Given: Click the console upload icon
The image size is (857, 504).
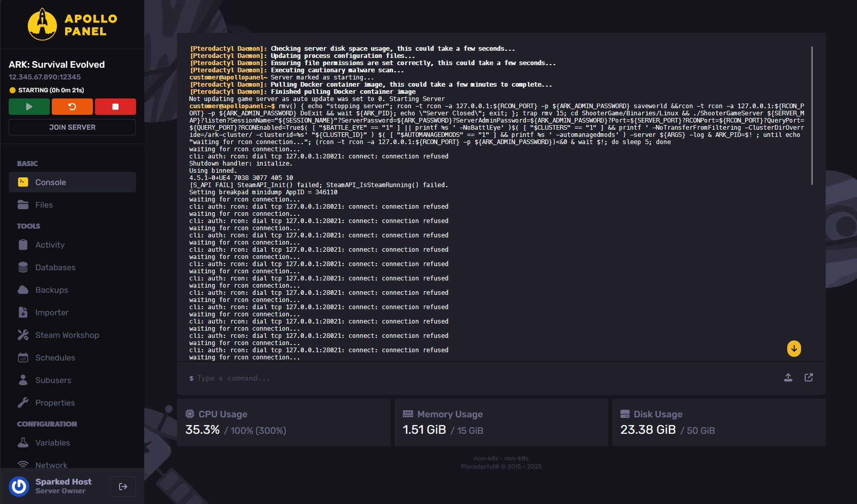Looking at the screenshot, I should 788,378.
